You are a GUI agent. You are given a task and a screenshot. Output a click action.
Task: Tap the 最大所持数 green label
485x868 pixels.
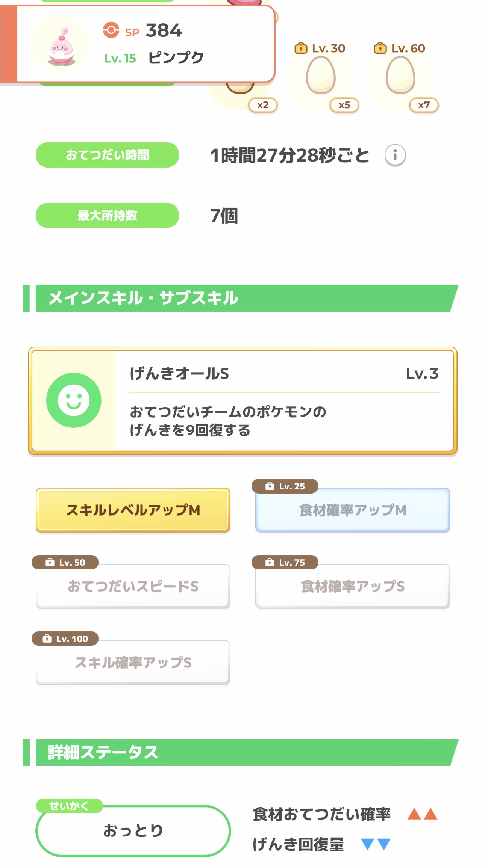[x=107, y=216]
